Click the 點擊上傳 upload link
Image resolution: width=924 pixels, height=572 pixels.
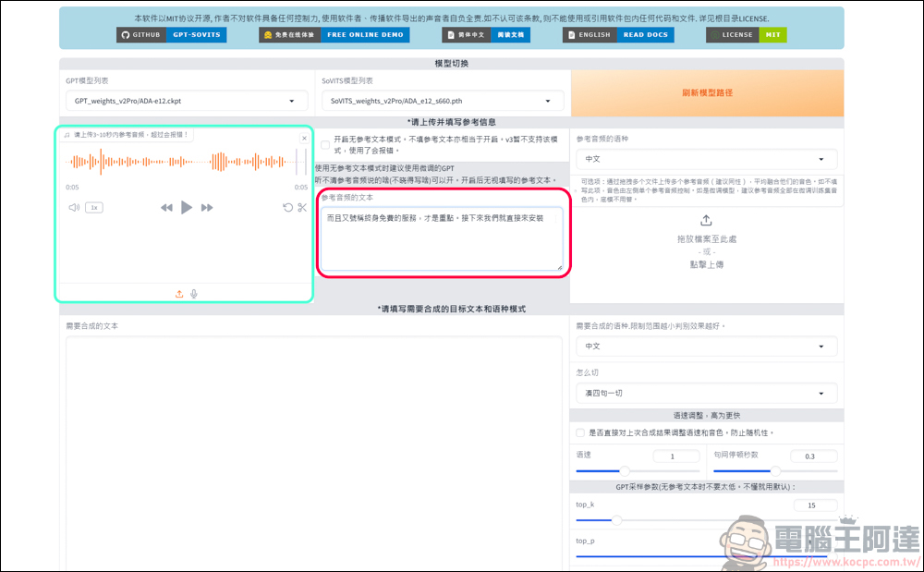707,264
